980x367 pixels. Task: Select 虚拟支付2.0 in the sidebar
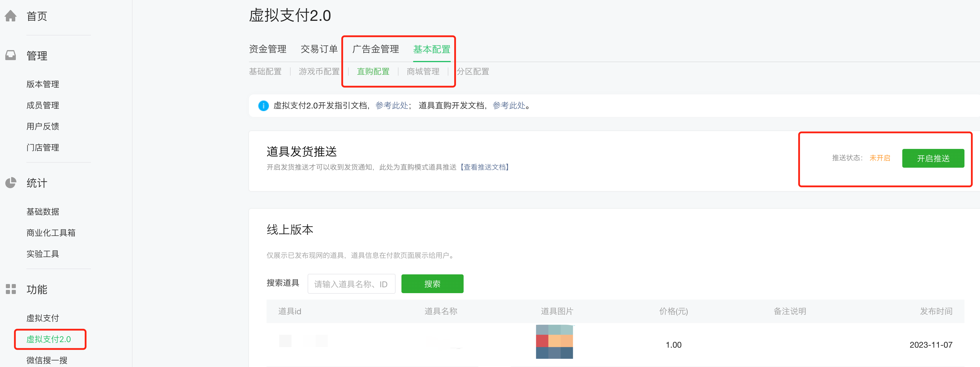point(49,339)
